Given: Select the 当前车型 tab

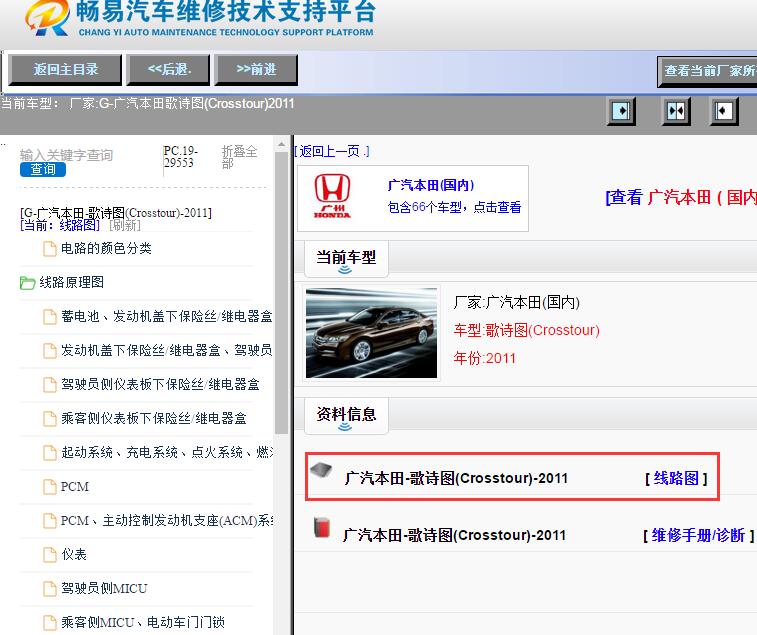Looking at the screenshot, I should pos(346,259).
